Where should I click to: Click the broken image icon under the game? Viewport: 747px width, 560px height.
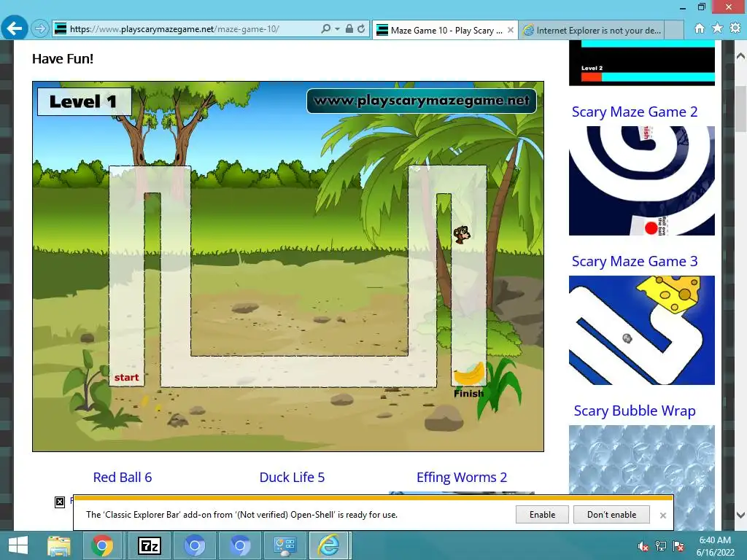point(60,502)
